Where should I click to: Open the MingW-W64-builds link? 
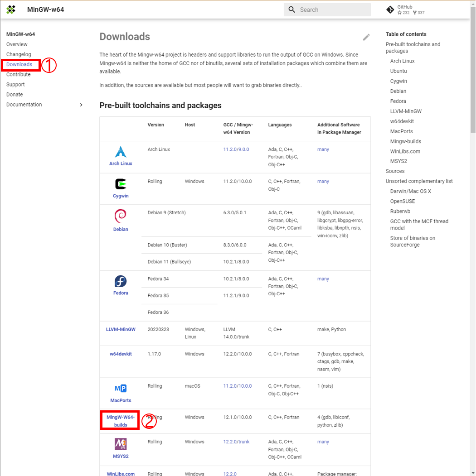click(x=121, y=421)
